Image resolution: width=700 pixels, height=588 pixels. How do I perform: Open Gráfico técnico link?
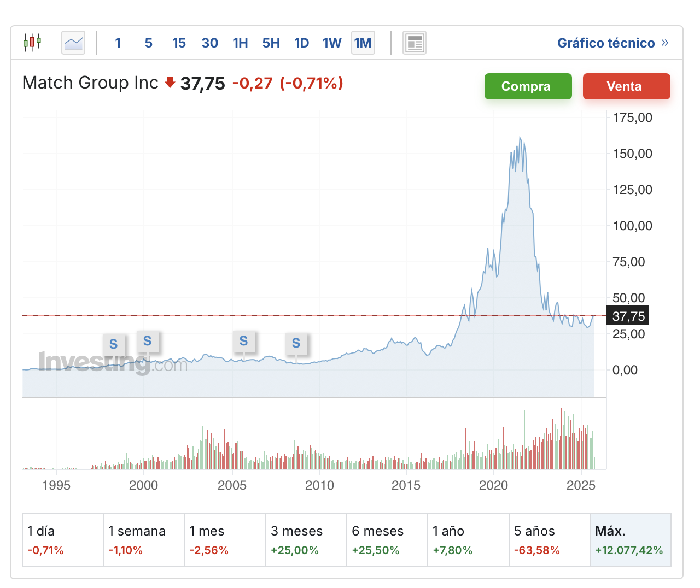612,43
